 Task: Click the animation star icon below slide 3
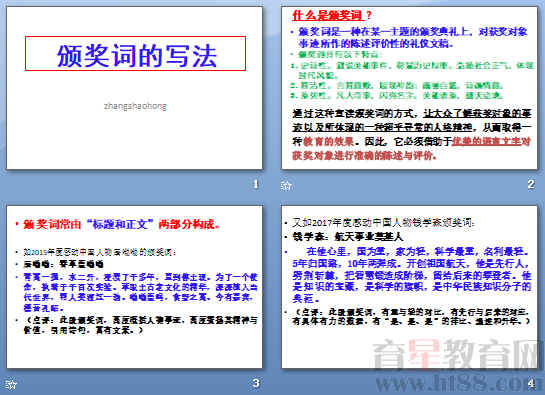[x=11, y=384]
